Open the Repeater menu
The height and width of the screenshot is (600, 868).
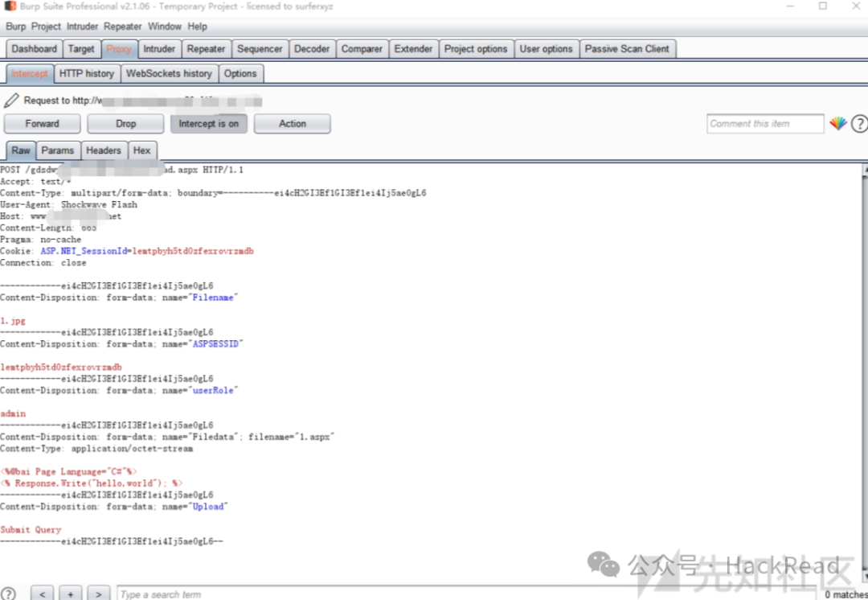123,26
